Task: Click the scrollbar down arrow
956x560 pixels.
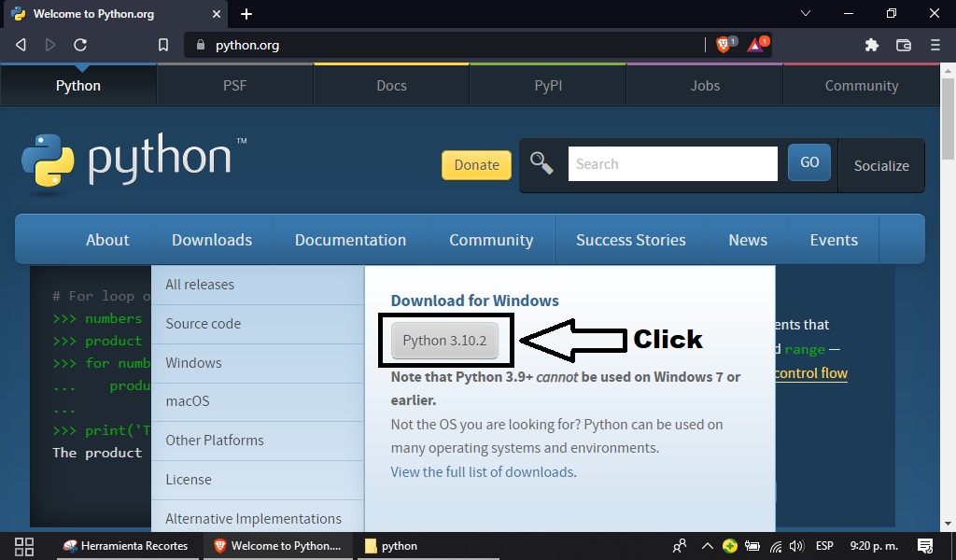Action: [948, 524]
